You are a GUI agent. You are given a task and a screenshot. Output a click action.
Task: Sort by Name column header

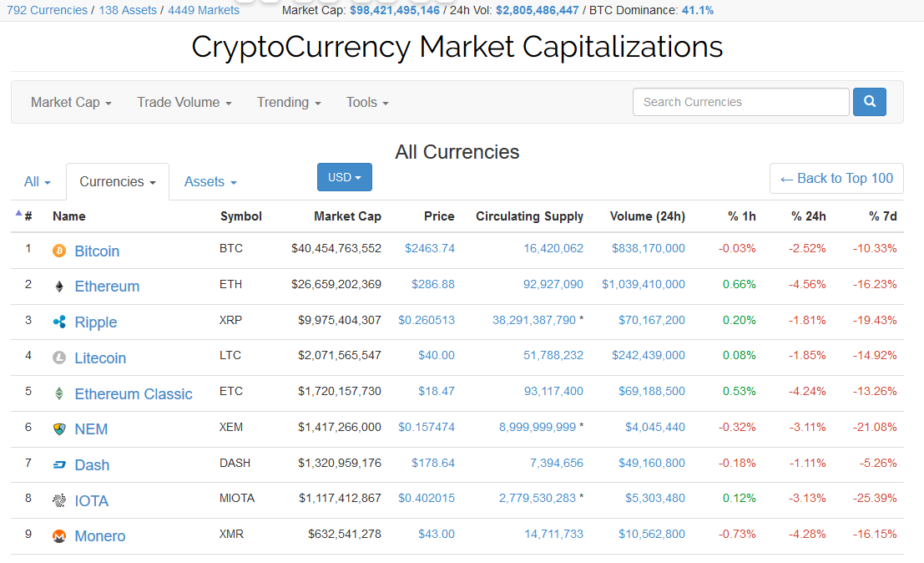[69, 216]
